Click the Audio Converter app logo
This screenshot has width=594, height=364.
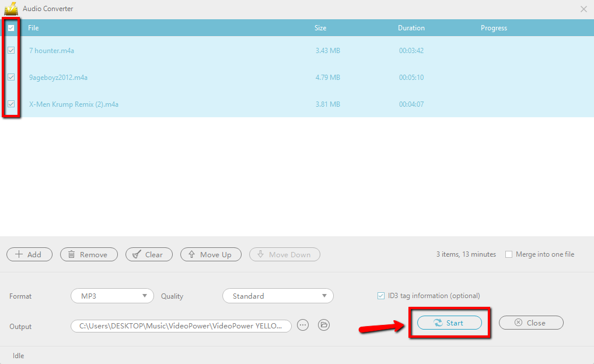pos(11,9)
